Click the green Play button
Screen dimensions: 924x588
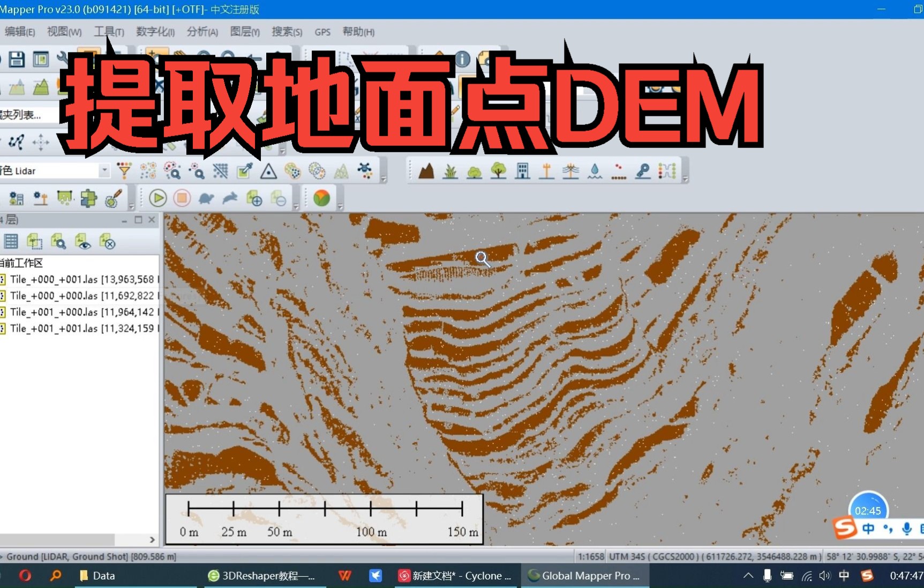(x=157, y=198)
